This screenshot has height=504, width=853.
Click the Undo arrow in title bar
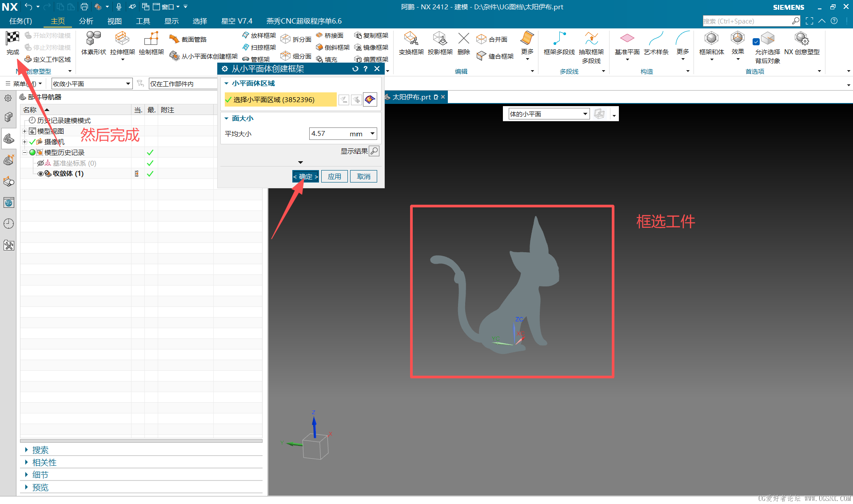(x=28, y=7)
